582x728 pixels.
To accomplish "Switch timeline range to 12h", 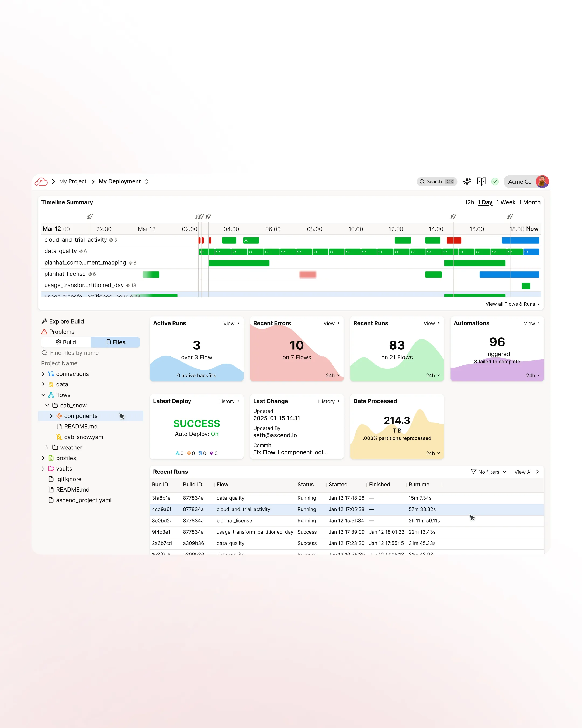I will click(x=469, y=202).
